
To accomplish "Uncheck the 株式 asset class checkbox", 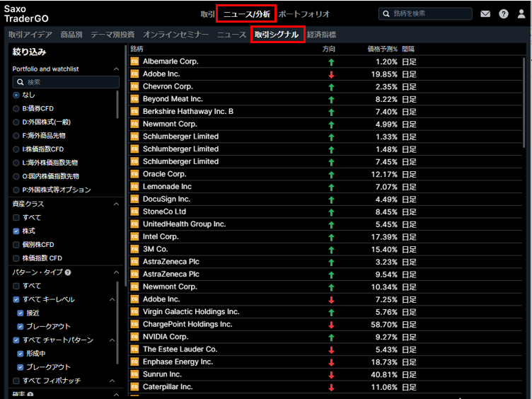I will 16,231.
